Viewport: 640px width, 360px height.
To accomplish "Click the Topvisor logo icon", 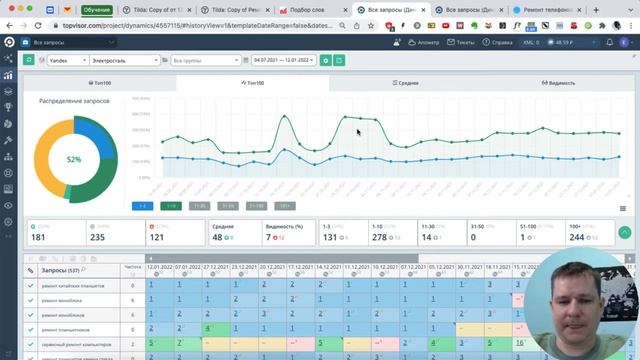I will point(9,42).
